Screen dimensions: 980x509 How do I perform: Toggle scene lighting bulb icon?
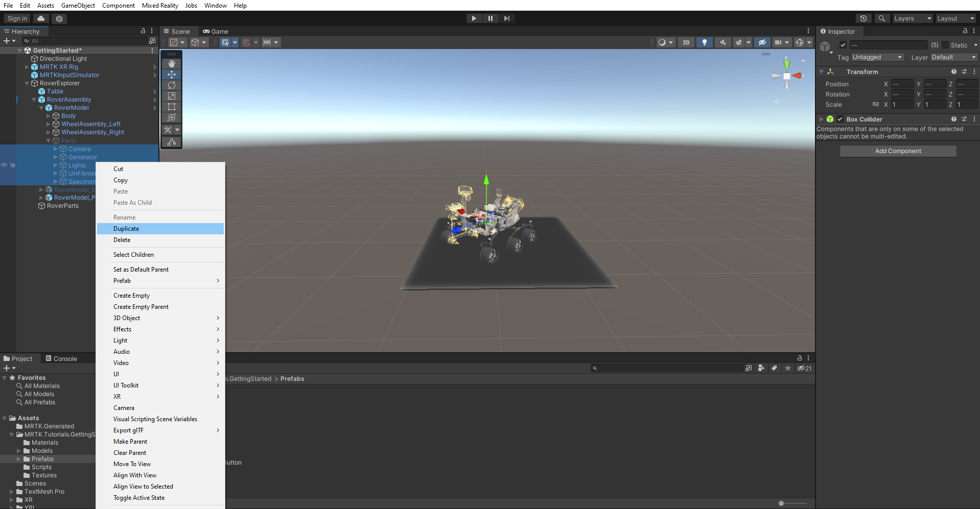(705, 42)
